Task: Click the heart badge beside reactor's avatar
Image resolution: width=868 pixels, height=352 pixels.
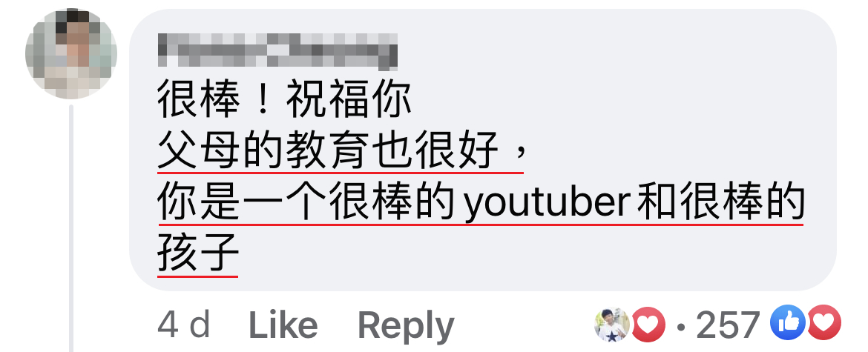Action: pyautogui.click(x=648, y=325)
